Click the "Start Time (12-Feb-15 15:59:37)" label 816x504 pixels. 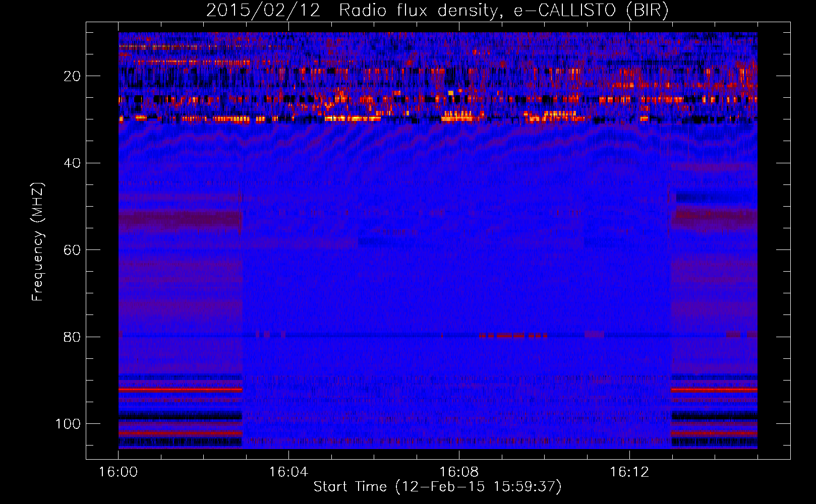(437, 487)
